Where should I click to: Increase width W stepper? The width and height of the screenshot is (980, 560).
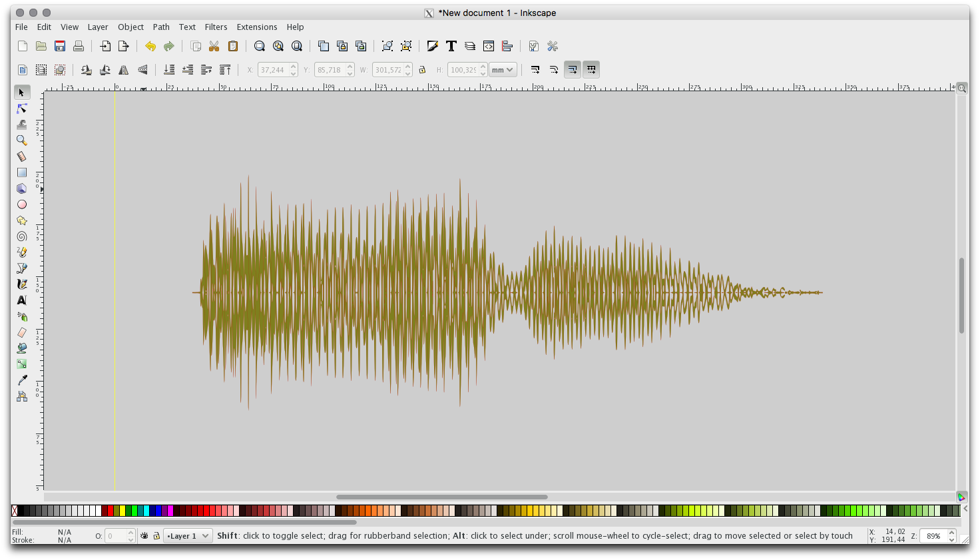tap(408, 67)
